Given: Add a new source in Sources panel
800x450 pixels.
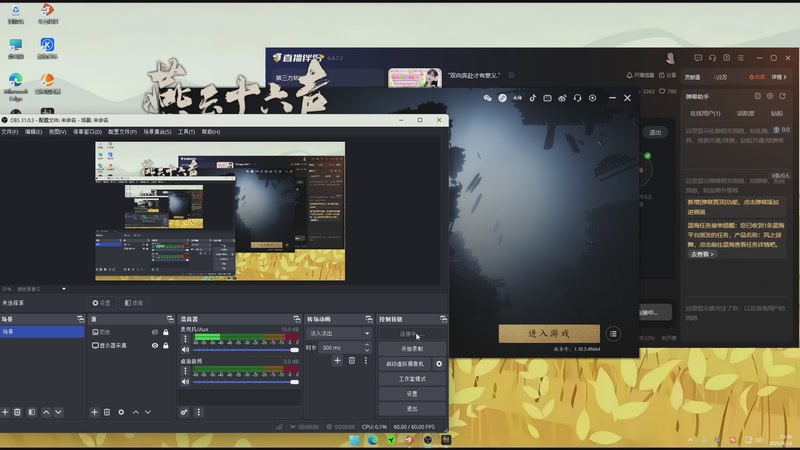Looking at the screenshot, I should (94, 412).
